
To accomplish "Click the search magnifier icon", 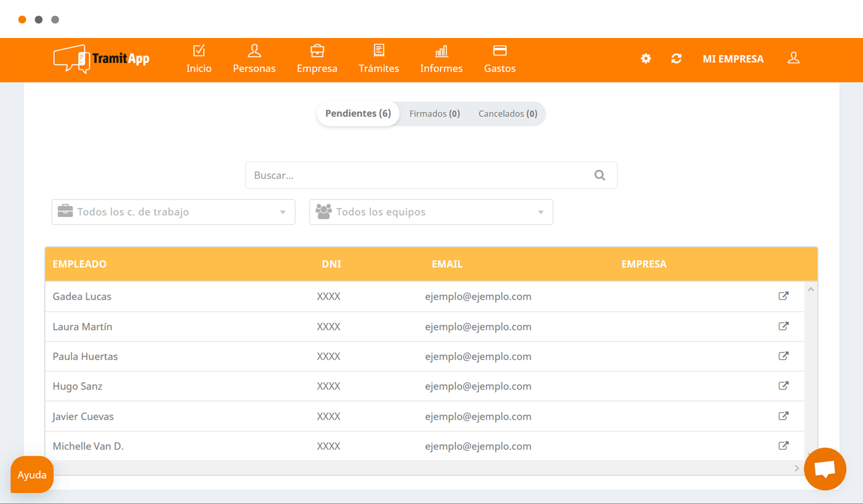I will click(600, 175).
